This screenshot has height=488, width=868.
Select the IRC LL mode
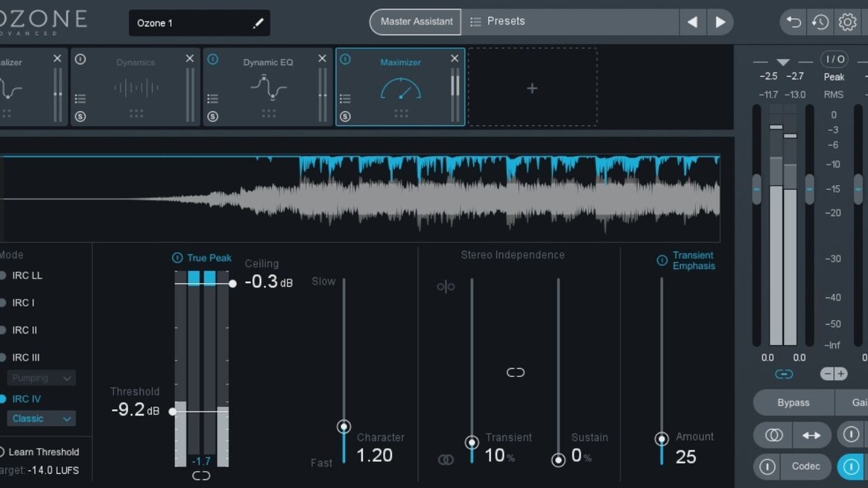(x=21, y=275)
